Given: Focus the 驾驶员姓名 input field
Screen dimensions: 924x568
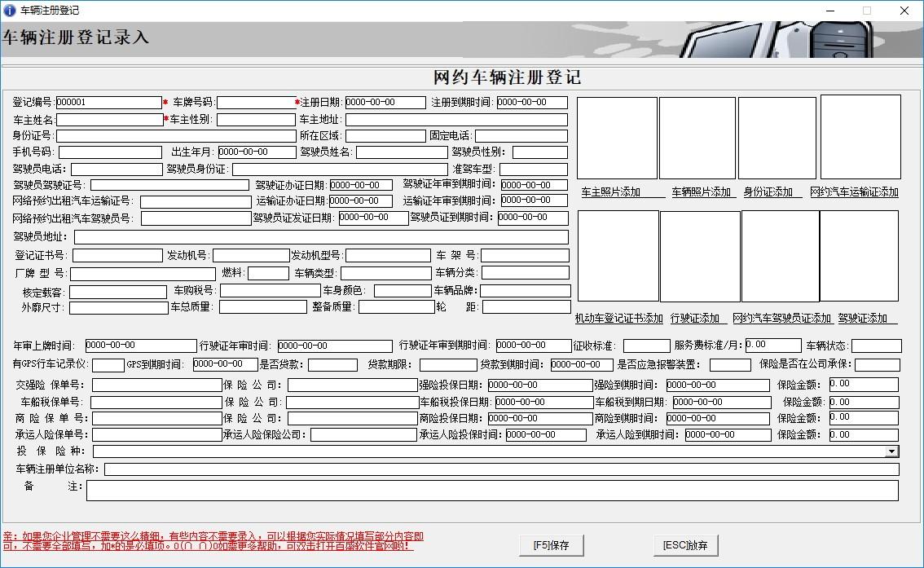Looking at the screenshot, I should pyautogui.click(x=402, y=152).
